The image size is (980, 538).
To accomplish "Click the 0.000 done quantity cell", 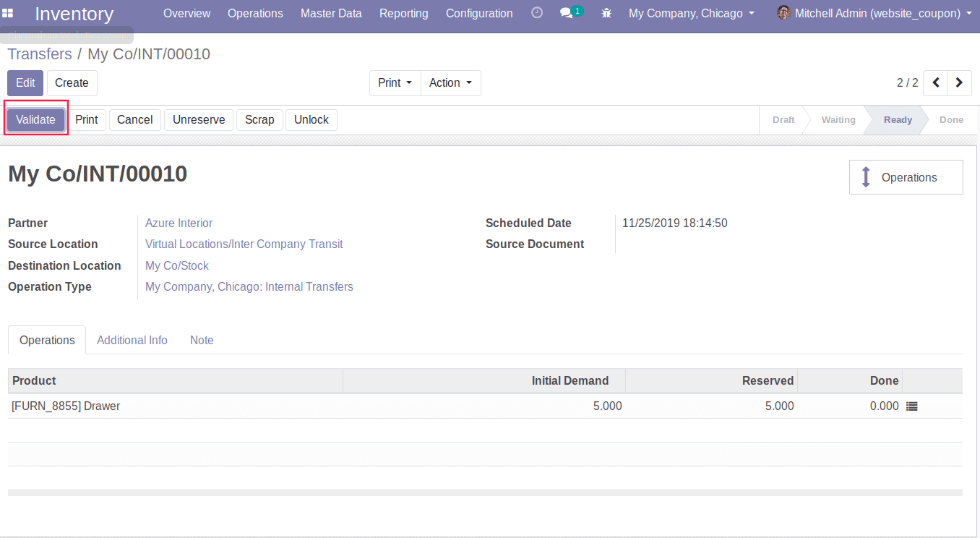I will pyautogui.click(x=850, y=406).
